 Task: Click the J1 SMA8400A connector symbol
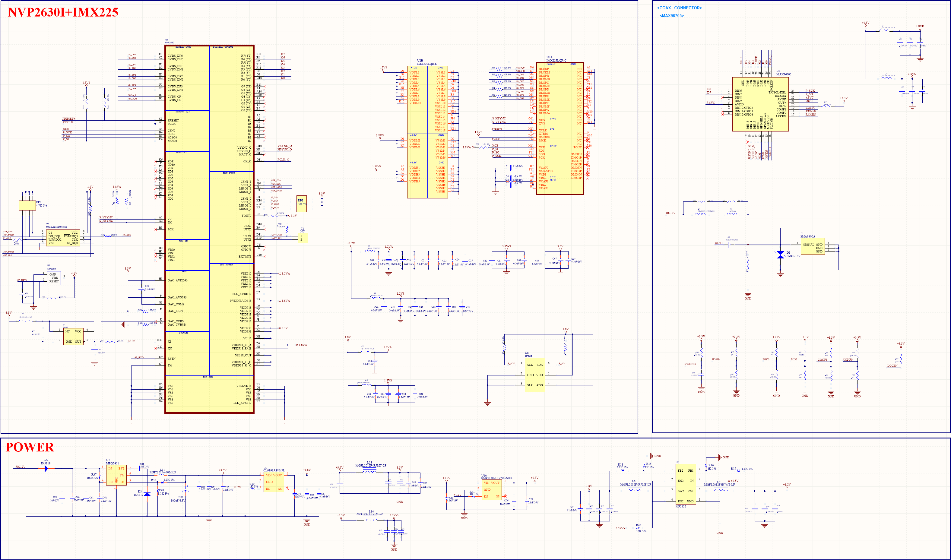point(813,246)
